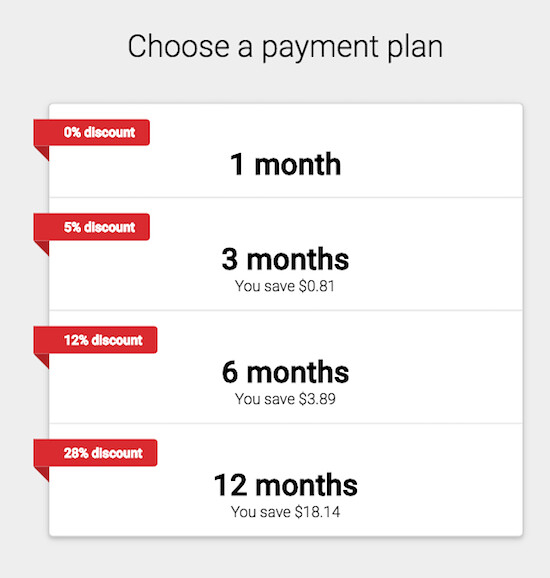Click the 'You save $18.14' text

pyautogui.click(x=285, y=512)
